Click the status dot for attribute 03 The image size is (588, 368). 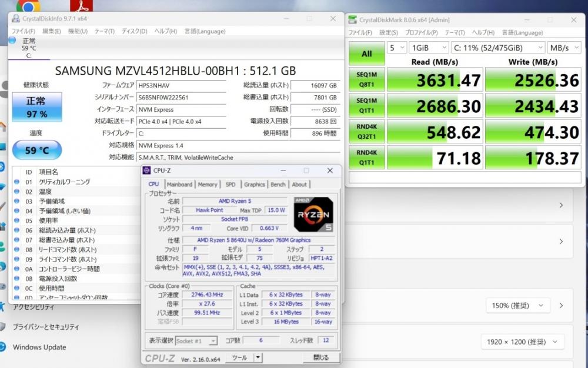[x=17, y=201]
